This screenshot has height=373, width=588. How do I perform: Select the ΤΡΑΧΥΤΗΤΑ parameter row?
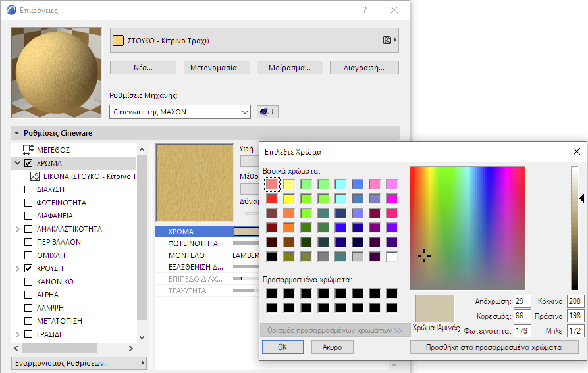(207, 291)
